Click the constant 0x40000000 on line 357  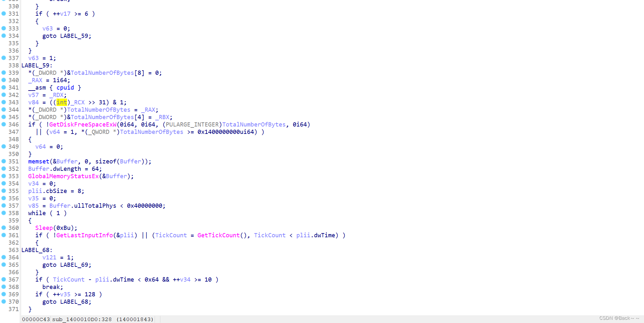pyautogui.click(x=145, y=206)
